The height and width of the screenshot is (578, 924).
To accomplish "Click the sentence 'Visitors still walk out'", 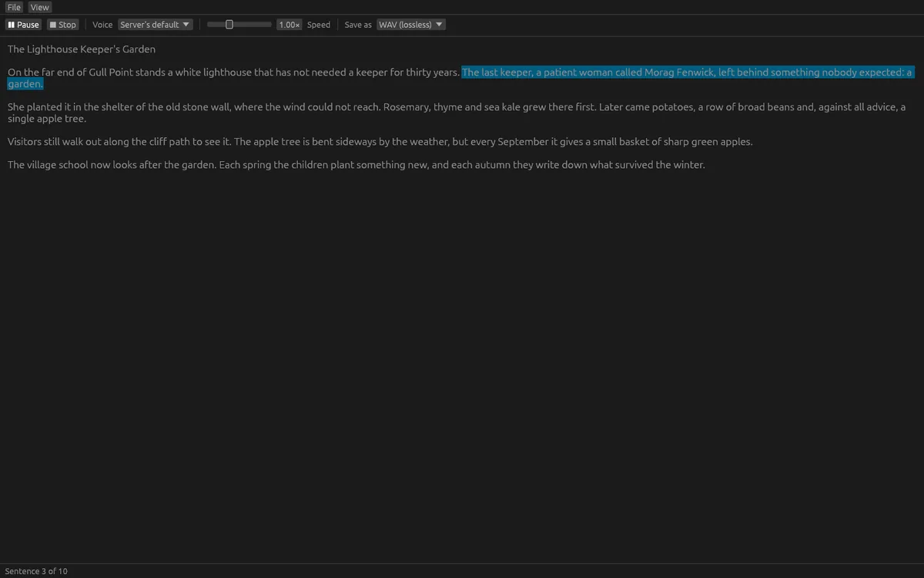I will tap(119, 142).
